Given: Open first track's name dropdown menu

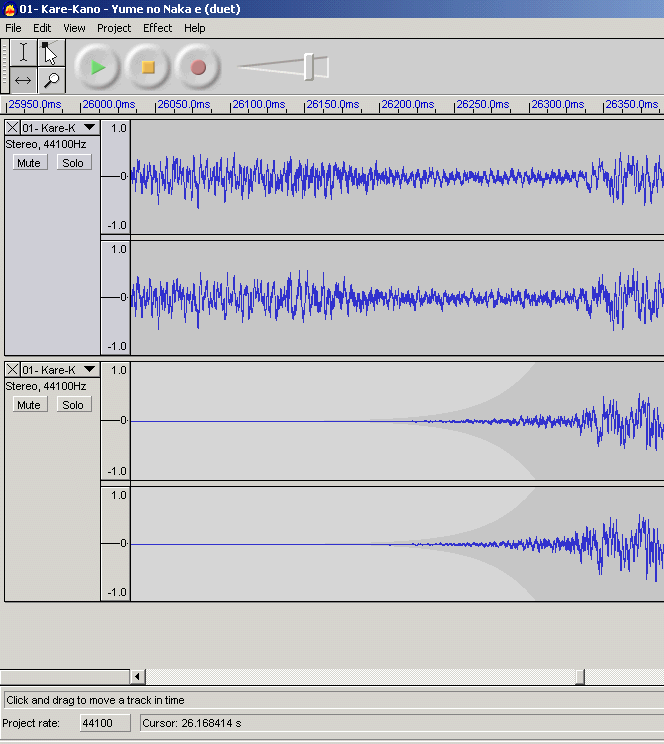Looking at the screenshot, I should pyautogui.click(x=89, y=128).
